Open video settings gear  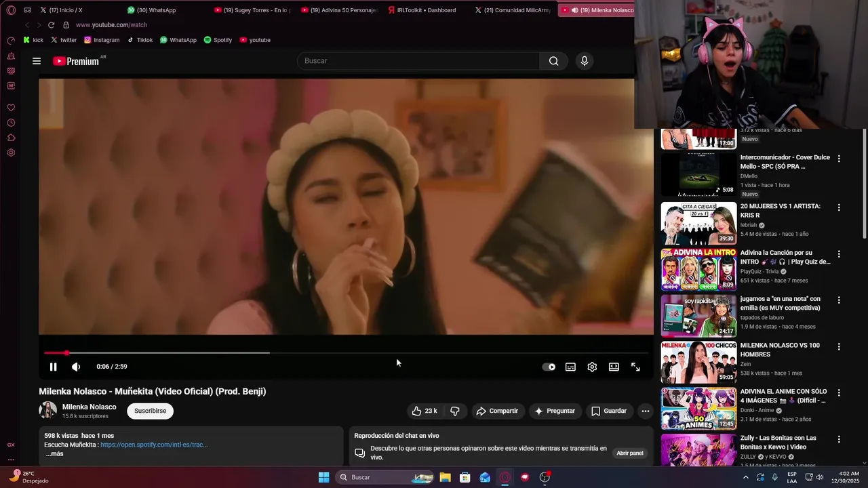coord(592,367)
